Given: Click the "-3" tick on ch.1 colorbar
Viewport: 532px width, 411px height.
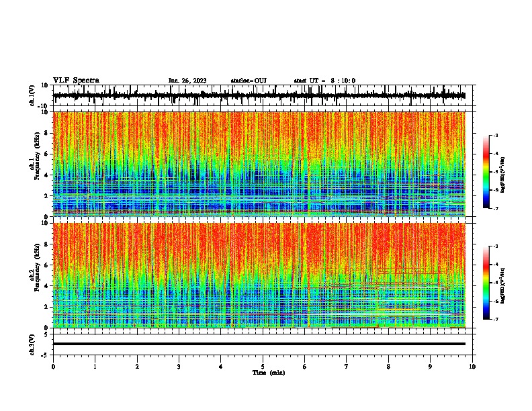Looking at the screenshot, I should coord(496,135).
